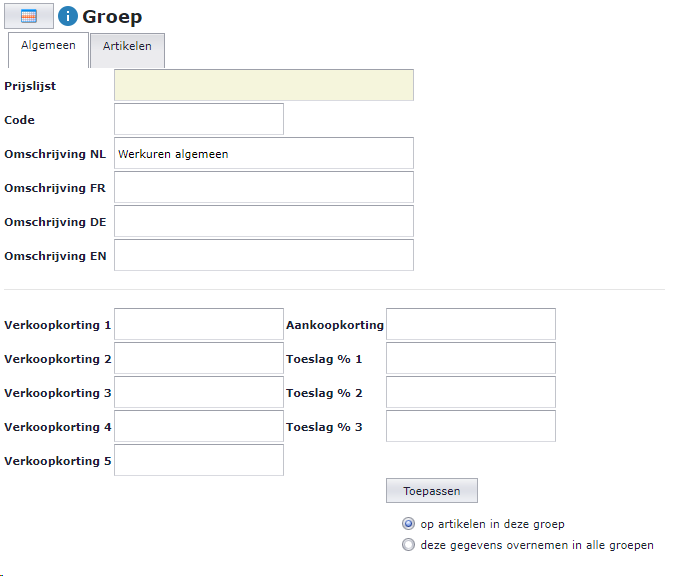Focus the Code input field
This screenshot has width=675, height=576.
(199, 119)
